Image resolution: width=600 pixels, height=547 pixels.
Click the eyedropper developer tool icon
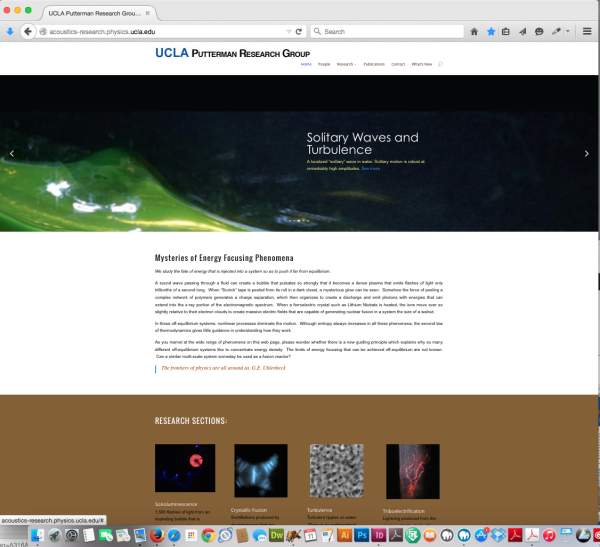point(556,31)
